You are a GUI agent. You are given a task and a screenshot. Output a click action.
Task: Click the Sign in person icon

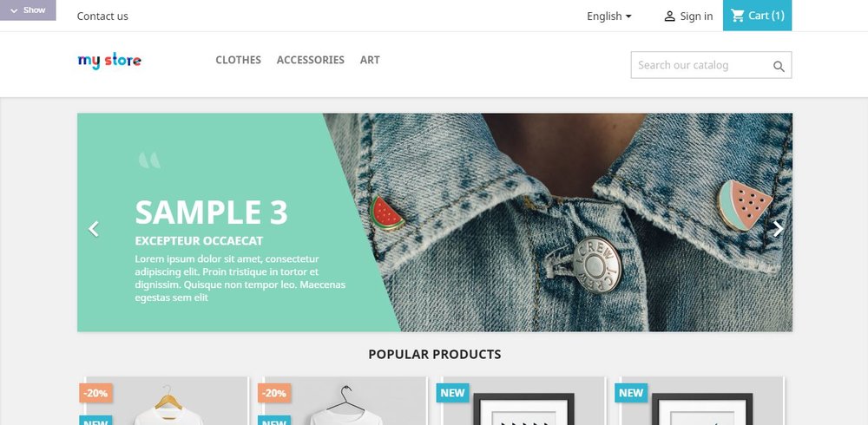669,16
